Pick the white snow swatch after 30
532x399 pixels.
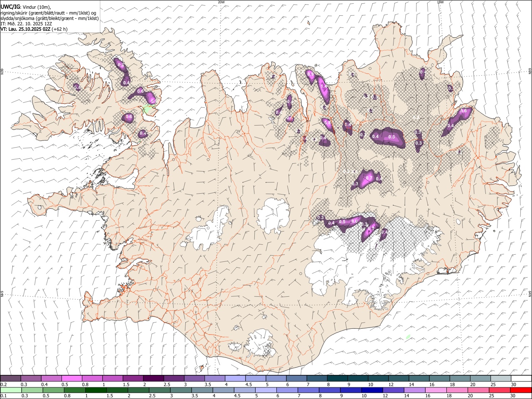tap(521, 378)
